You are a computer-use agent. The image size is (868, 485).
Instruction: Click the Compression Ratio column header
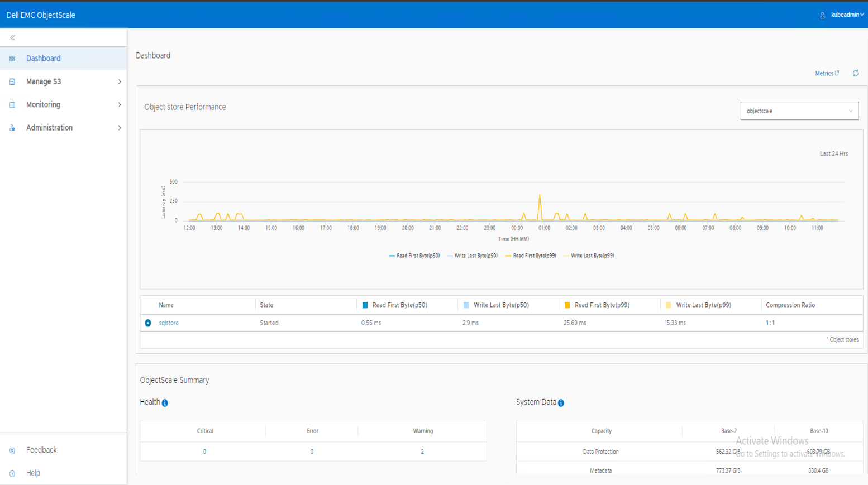click(790, 305)
